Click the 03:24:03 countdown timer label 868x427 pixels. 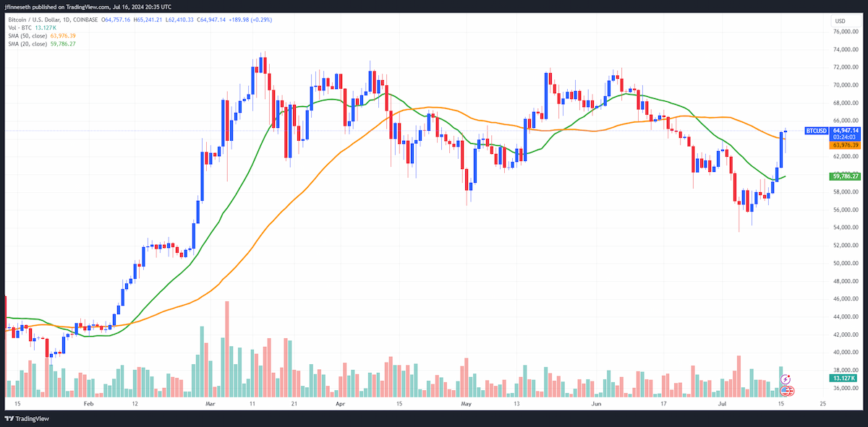844,137
